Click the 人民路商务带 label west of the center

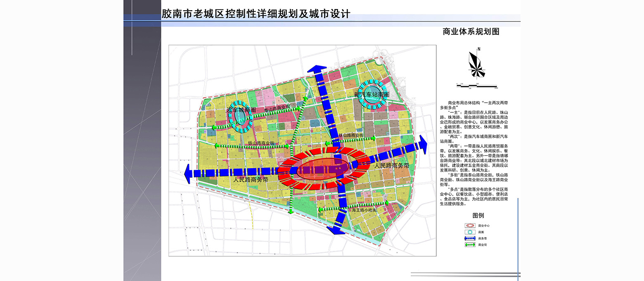(251, 180)
